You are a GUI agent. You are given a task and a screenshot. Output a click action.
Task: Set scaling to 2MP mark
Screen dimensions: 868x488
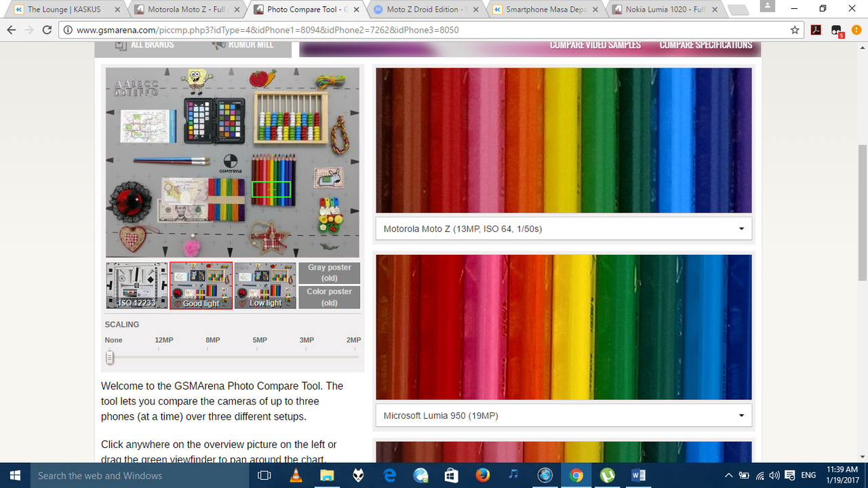coord(353,340)
